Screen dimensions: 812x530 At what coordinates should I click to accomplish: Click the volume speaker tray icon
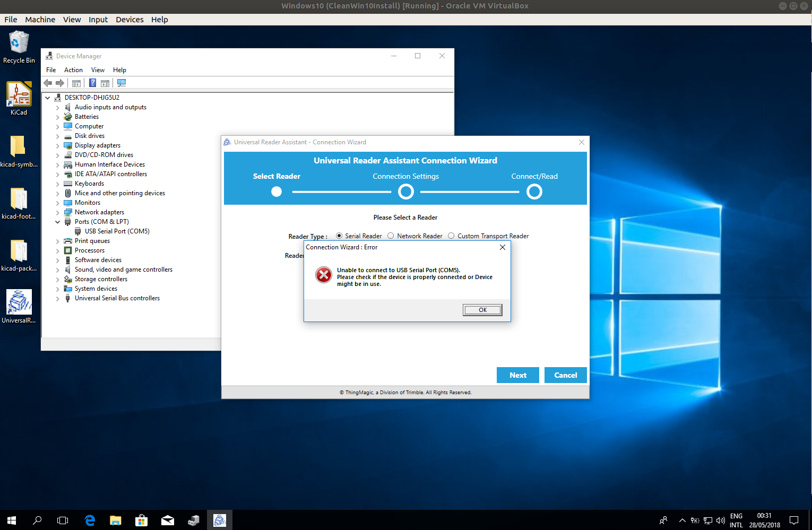point(721,520)
